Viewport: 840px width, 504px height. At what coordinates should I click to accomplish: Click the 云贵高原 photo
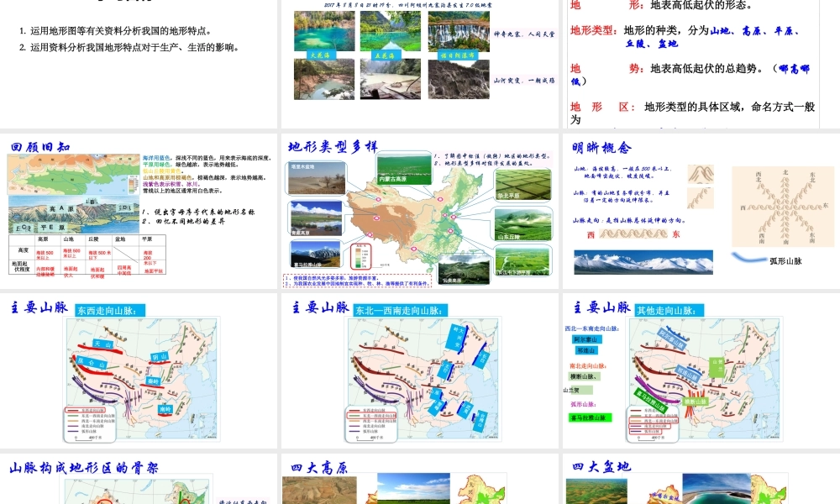(464, 268)
